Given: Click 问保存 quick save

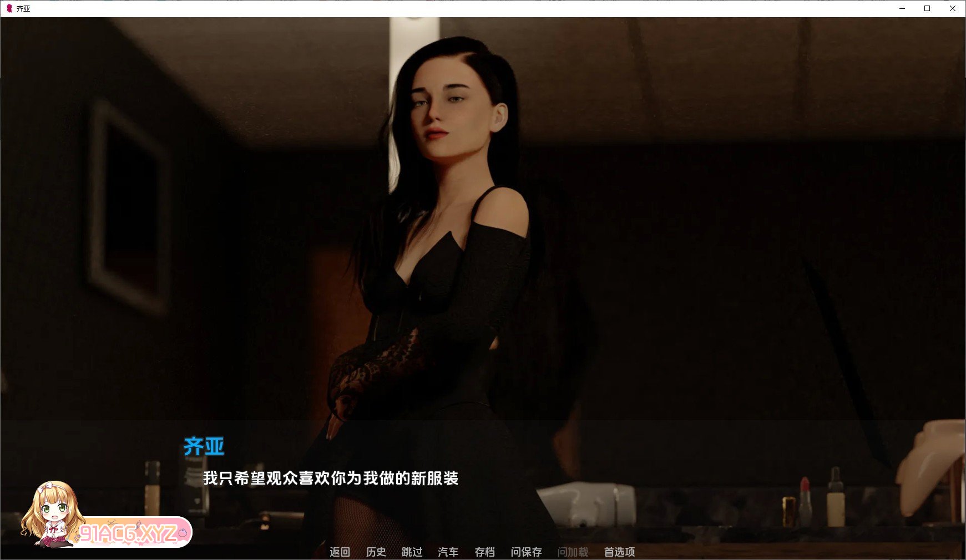Looking at the screenshot, I should [x=526, y=552].
